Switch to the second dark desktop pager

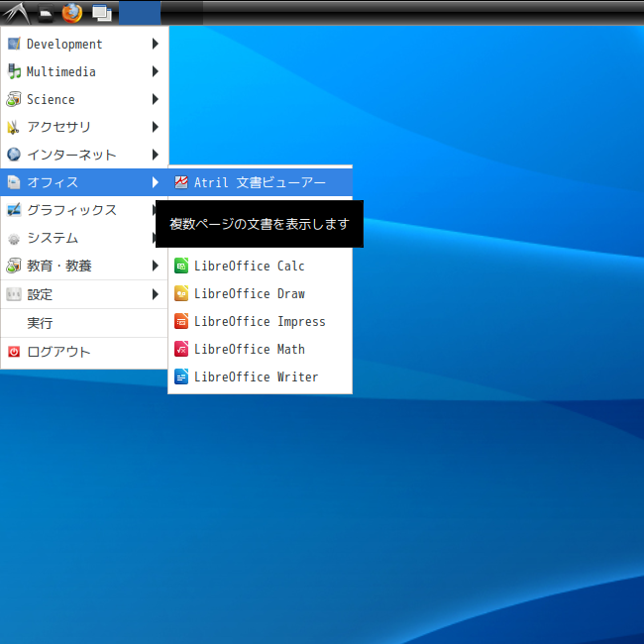(182, 13)
